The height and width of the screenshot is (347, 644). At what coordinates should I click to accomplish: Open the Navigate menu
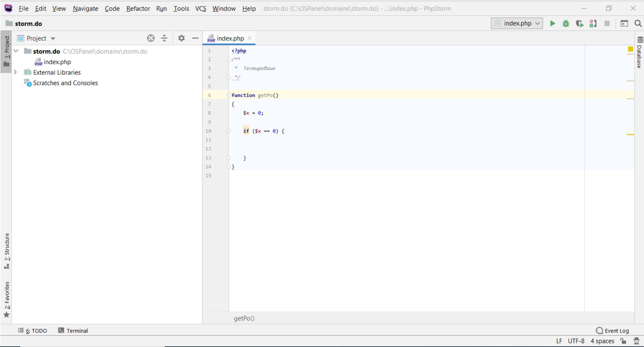click(x=85, y=8)
